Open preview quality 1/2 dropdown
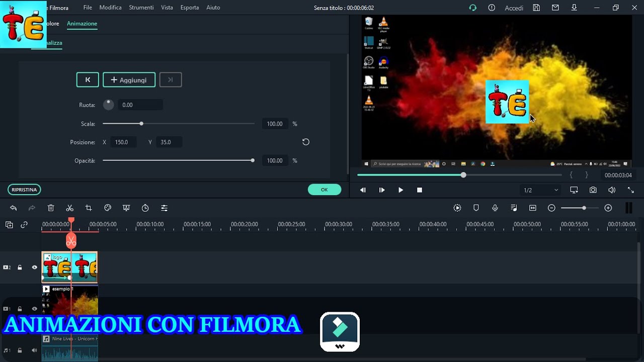Screen dimensions: 644x362 (x=540, y=190)
